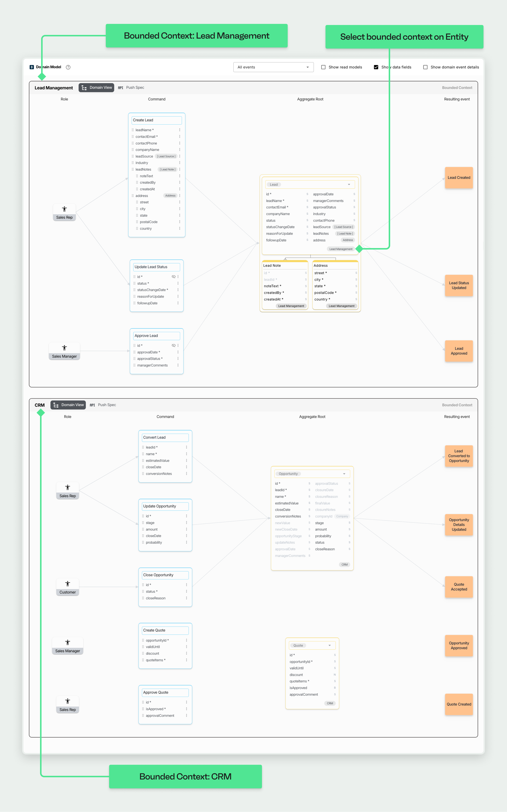The image size is (507, 812).
Task: Click the Approve Quote command name field
Action: coord(165,692)
